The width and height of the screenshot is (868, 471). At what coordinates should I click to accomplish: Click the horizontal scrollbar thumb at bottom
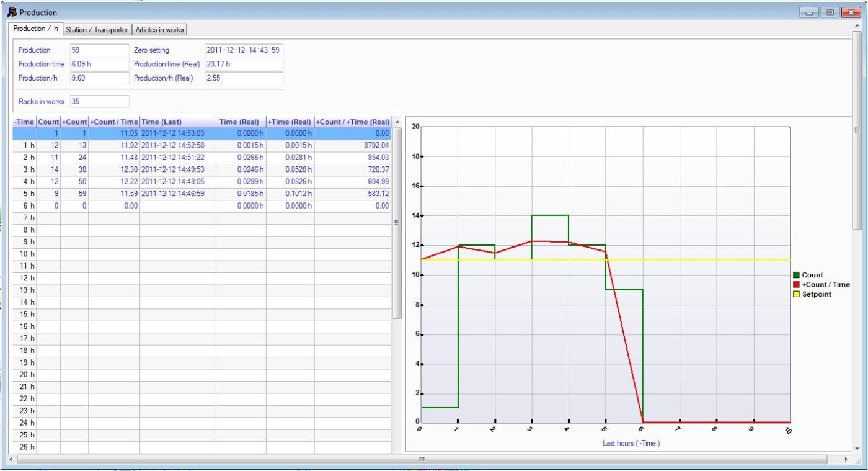coord(422,459)
